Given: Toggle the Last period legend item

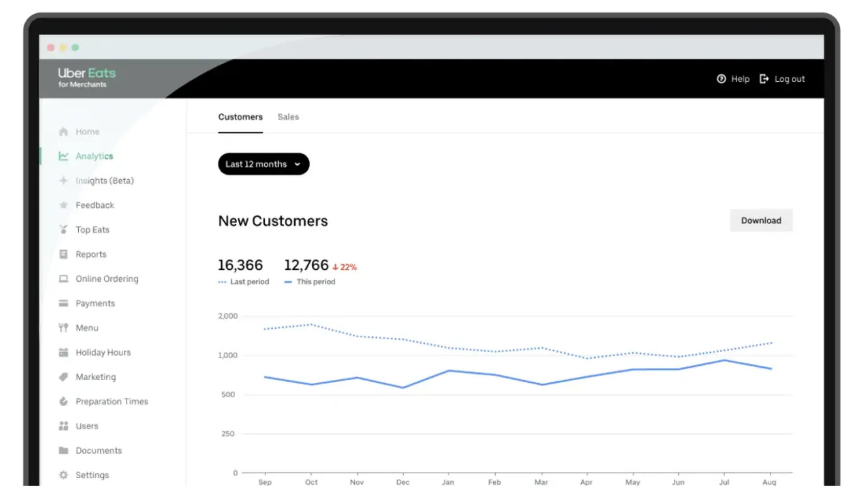Looking at the screenshot, I should click(244, 282).
